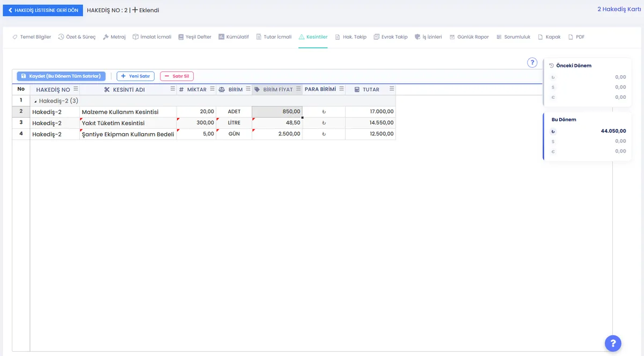This screenshot has height=356, width=644.
Task: Collapse the Hakediş-2 (3) group row
Action: click(x=35, y=101)
